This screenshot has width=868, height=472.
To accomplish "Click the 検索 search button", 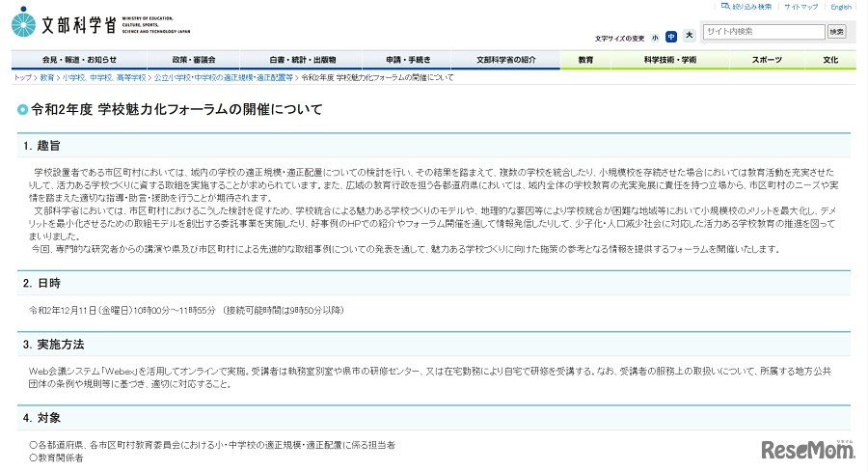I will point(837,32).
